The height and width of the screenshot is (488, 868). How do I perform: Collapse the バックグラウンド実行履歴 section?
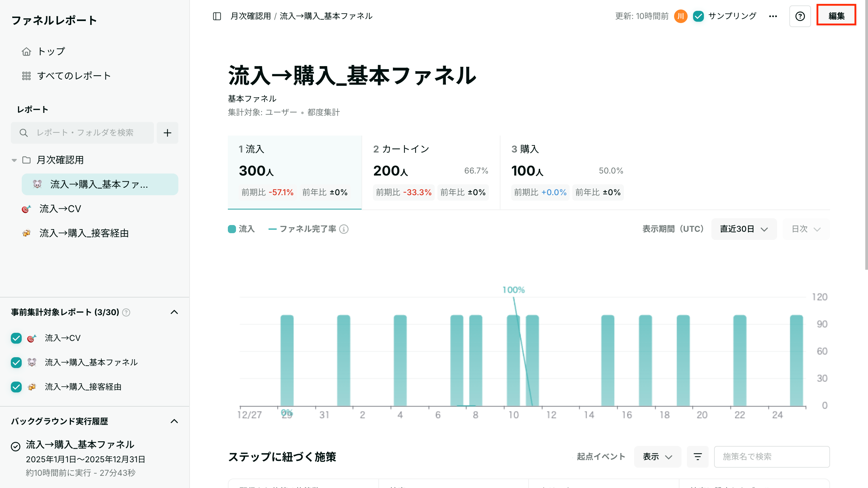point(174,421)
